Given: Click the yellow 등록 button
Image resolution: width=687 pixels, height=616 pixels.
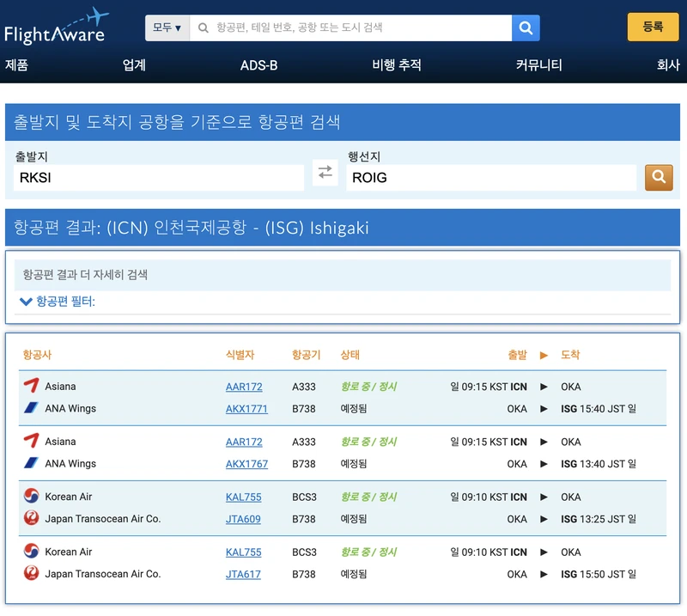Looking at the screenshot, I should click(x=653, y=27).
